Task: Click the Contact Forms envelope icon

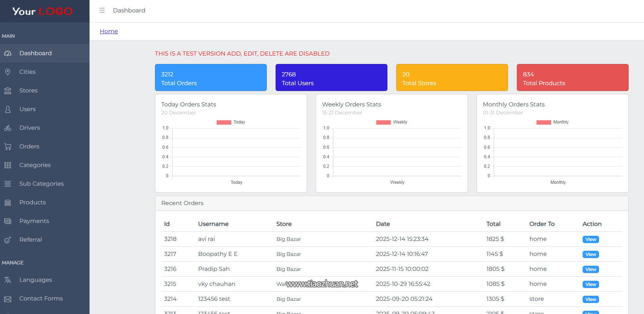Action: pos(8,299)
